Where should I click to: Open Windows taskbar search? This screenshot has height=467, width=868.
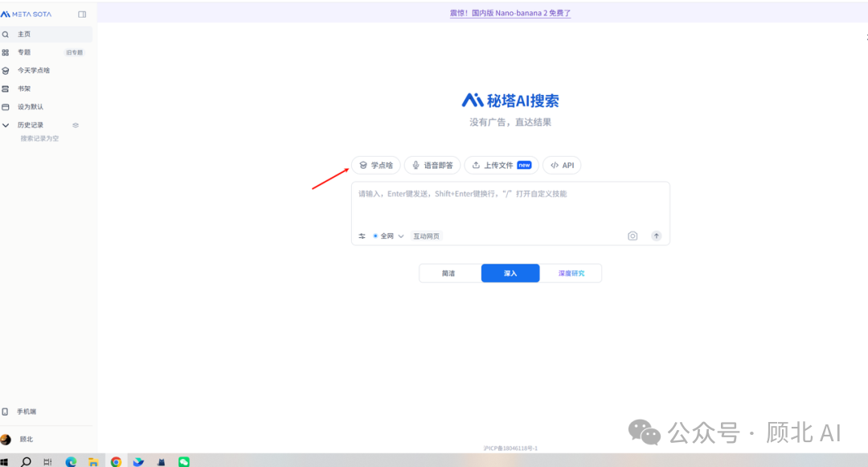(x=26, y=461)
